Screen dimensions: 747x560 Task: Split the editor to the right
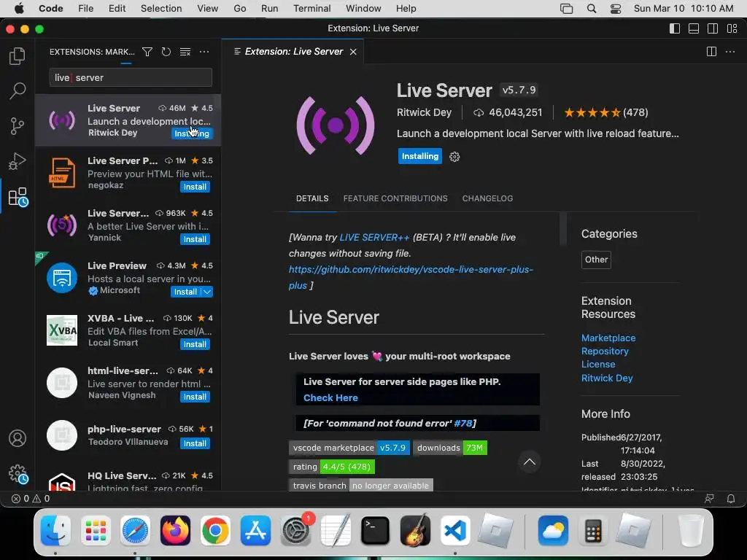tap(711, 52)
